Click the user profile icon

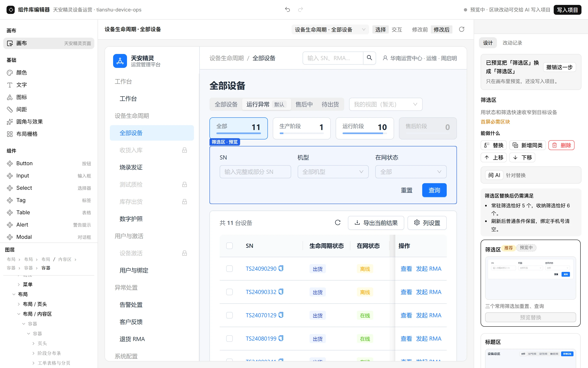coord(385,58)
